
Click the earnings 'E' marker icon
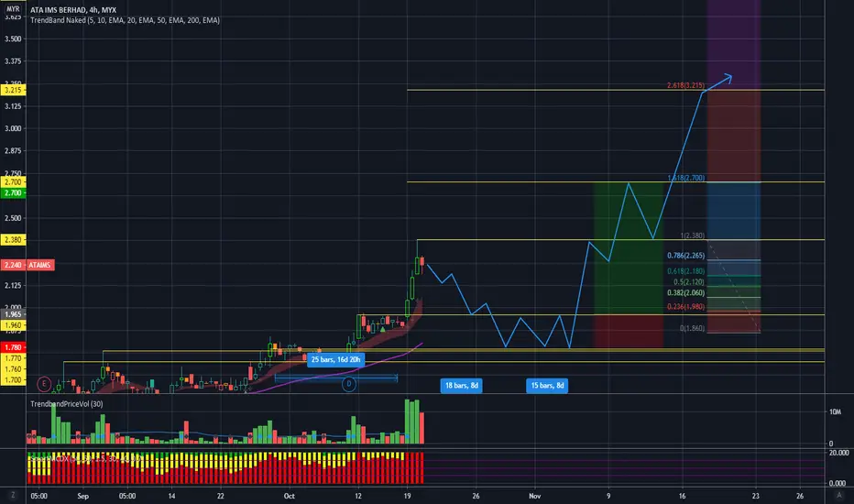tap(44, 384)
